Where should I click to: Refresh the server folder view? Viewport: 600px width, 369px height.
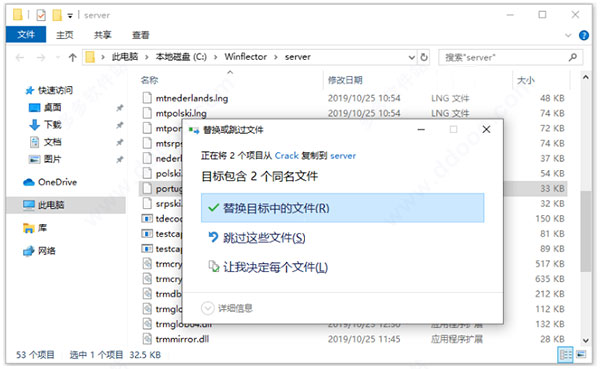tap(424, 57)
